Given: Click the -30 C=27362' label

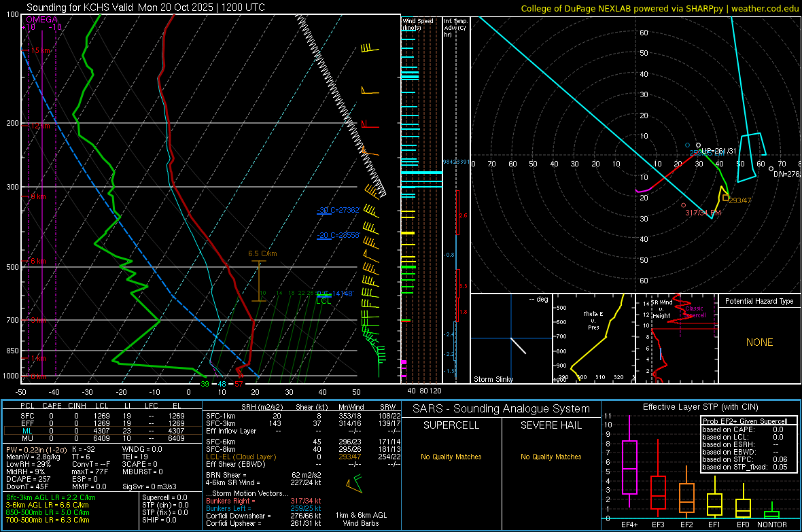Looking at the screenshot, I should [x=338, y=210].
